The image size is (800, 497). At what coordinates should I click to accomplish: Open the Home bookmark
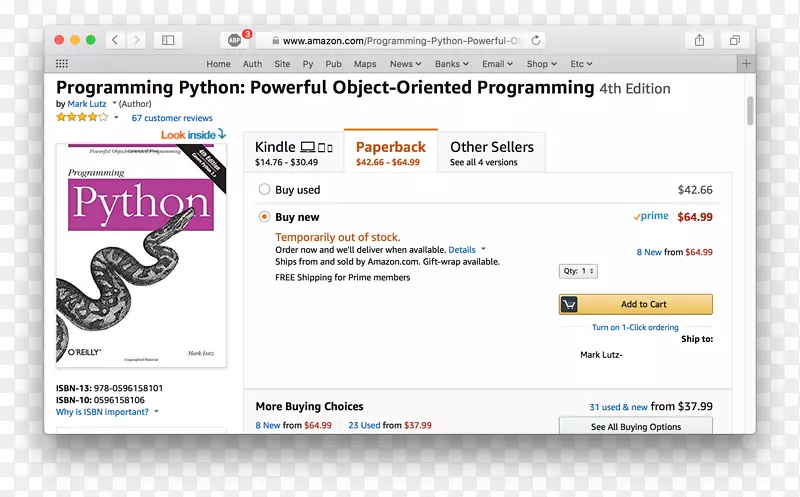(x=218, y=64)
